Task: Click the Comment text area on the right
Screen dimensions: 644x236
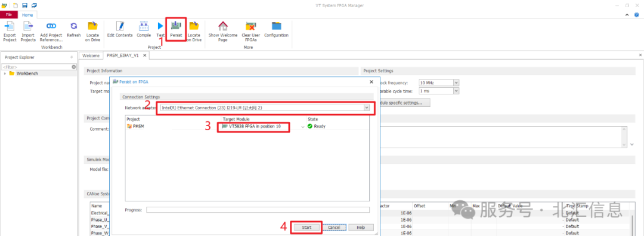Action: coord(501,137)
